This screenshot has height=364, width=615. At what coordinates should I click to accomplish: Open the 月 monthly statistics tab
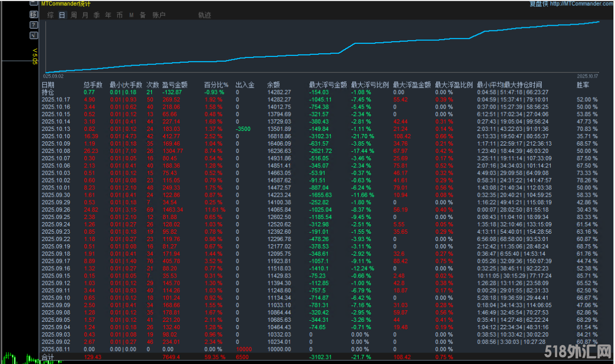85,15
